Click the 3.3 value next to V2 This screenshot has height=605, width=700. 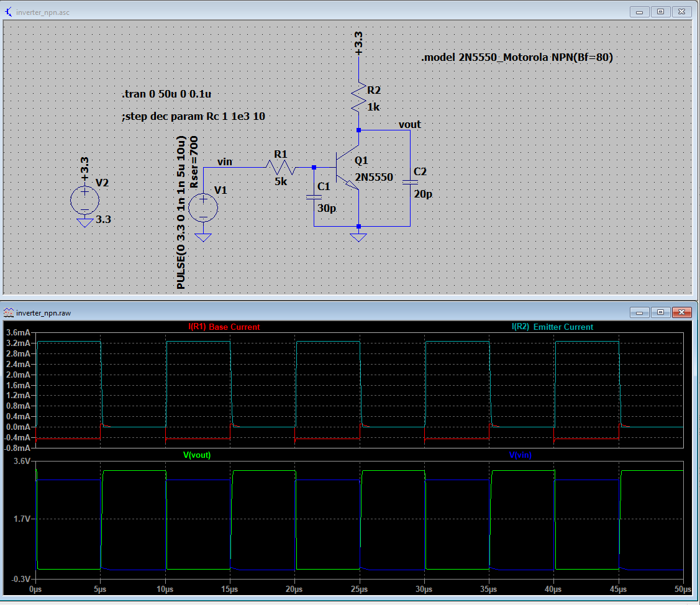pos(104,220)
